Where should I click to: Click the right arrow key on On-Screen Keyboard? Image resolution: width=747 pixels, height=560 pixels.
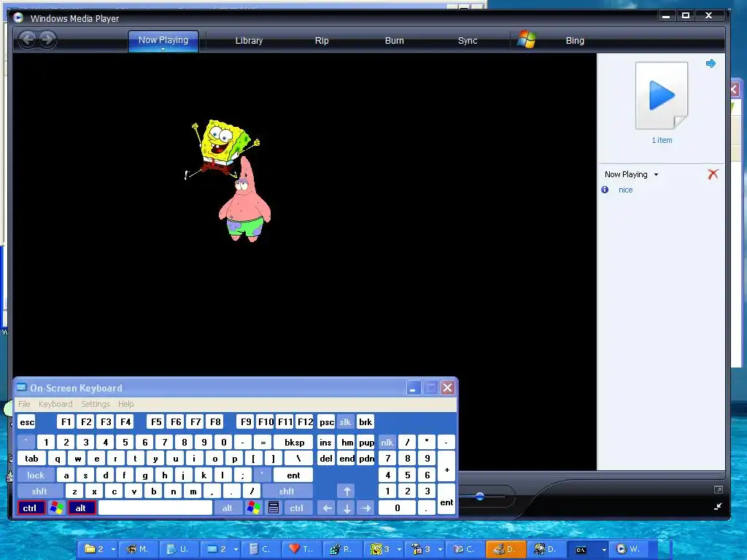[x=366, y=508]
